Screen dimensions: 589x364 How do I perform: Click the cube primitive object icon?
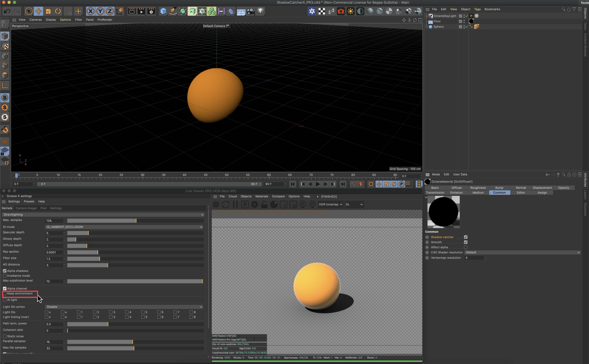point(163,11)
